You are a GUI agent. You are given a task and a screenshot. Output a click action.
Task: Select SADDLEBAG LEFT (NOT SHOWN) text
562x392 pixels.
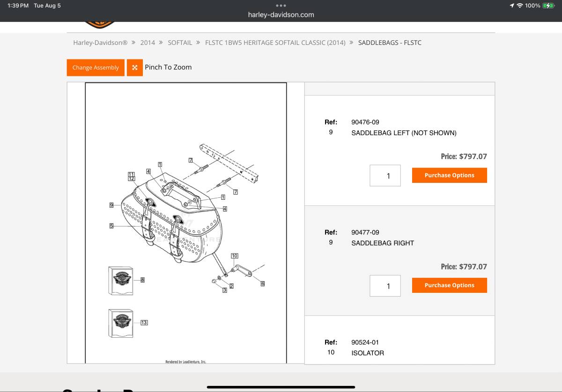coord(404,133)
